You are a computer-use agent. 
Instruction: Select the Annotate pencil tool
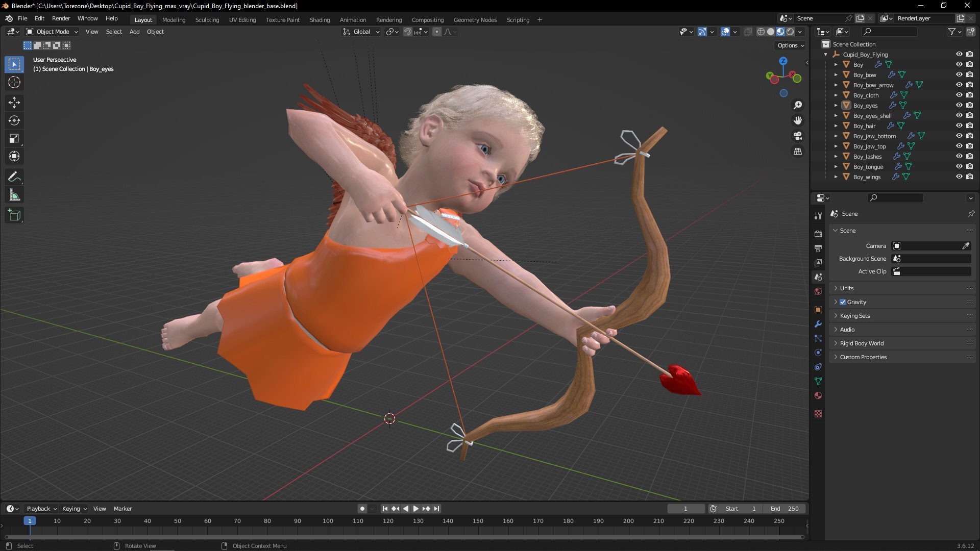pos(14,177)
